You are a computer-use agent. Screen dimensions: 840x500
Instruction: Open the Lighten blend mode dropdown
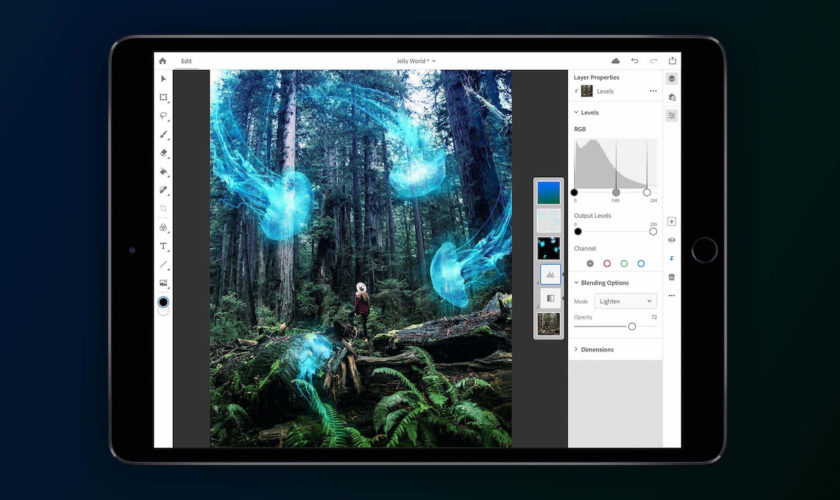(625, 300)
